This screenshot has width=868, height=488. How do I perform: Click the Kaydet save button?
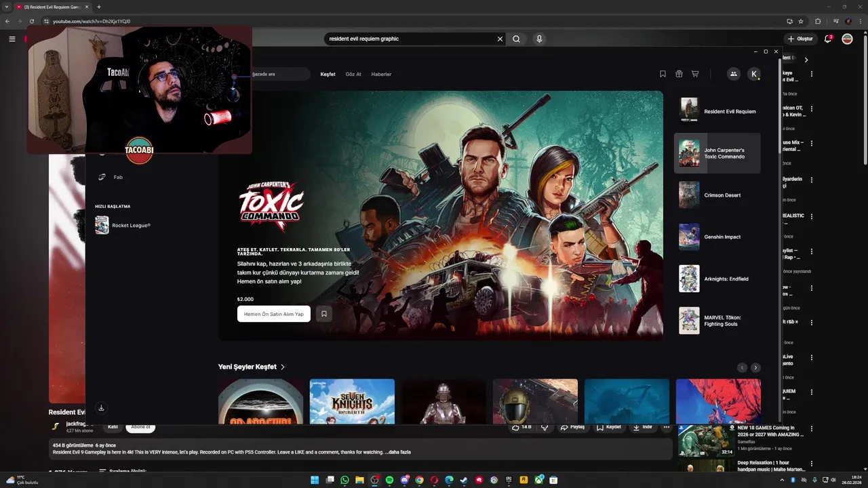click(x=609, y=427)
